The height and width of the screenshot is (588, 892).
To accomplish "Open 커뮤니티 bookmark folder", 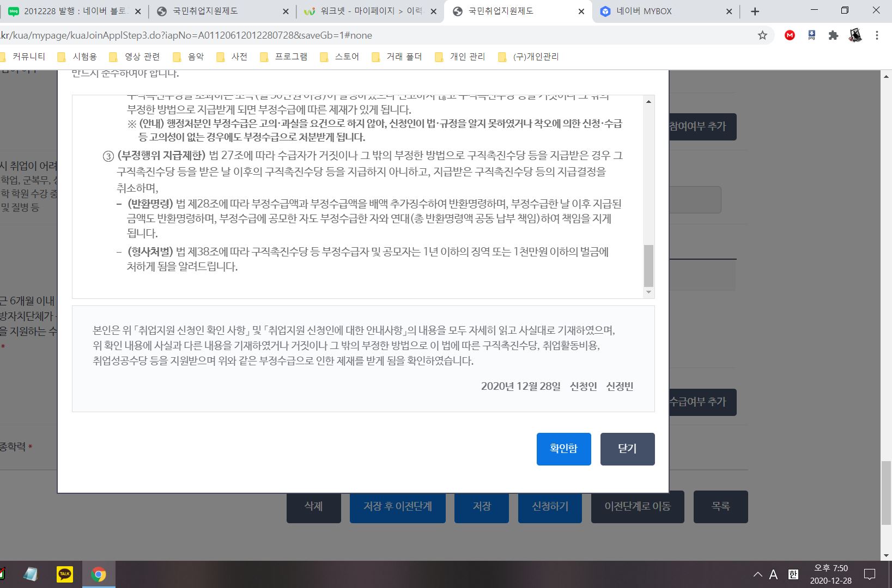I will coord(23,57).
